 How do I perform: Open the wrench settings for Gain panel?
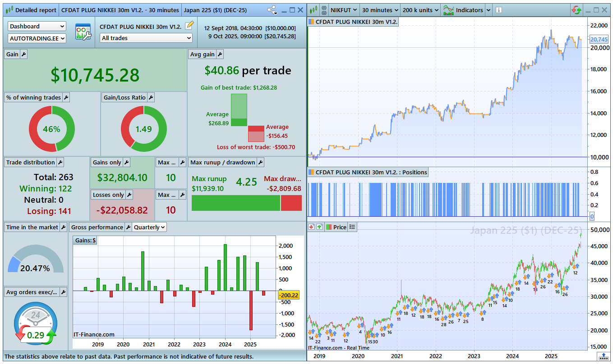(x=24, y=54)
